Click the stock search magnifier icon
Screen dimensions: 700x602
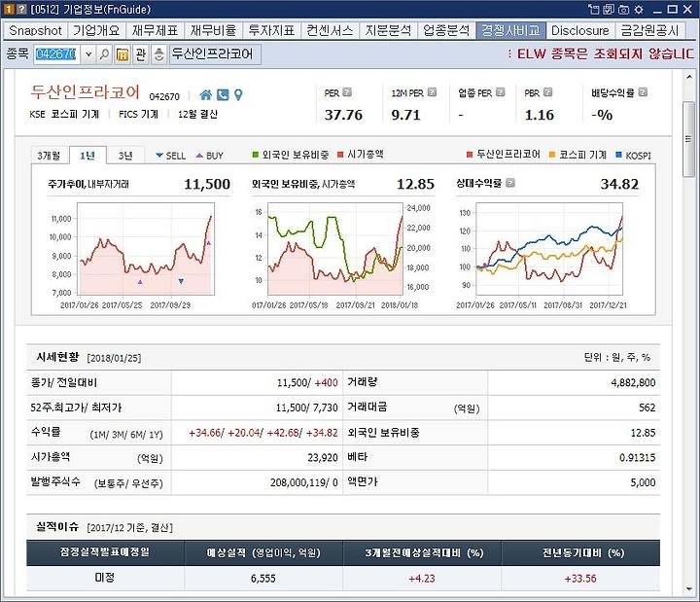104,54
